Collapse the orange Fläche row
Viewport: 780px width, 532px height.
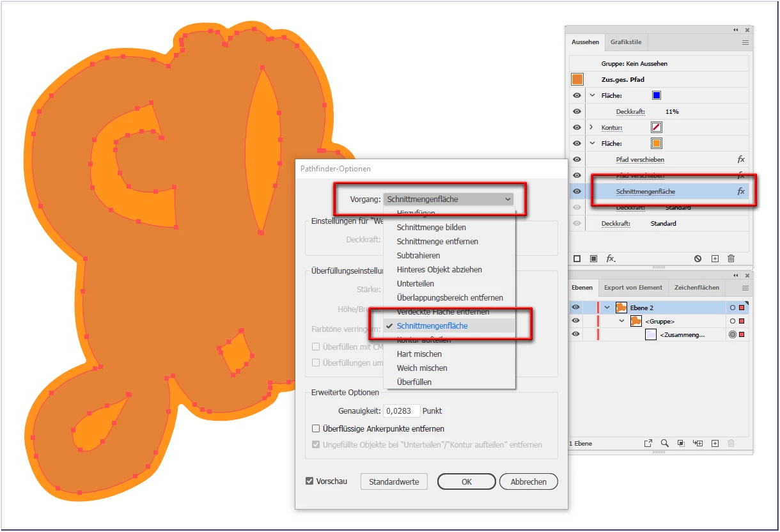592,143
